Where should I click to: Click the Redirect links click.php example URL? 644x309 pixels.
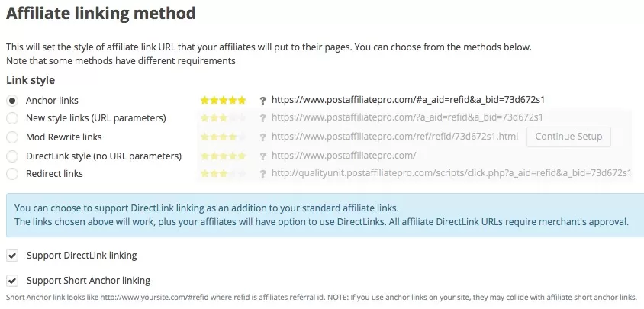coord(452,174)
